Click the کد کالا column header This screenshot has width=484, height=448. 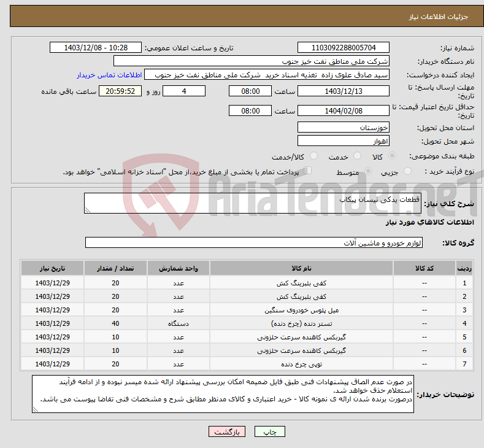[424, 268]
